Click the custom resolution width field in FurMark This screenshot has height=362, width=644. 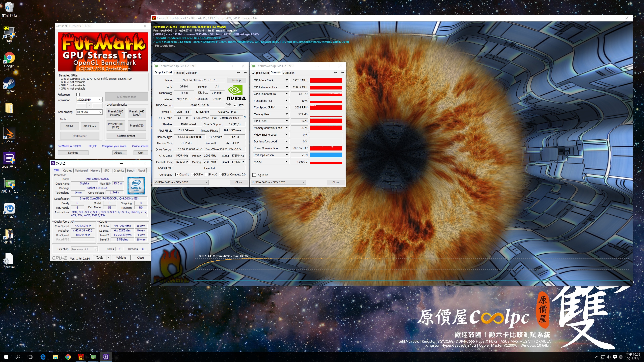tap(82, 106)
